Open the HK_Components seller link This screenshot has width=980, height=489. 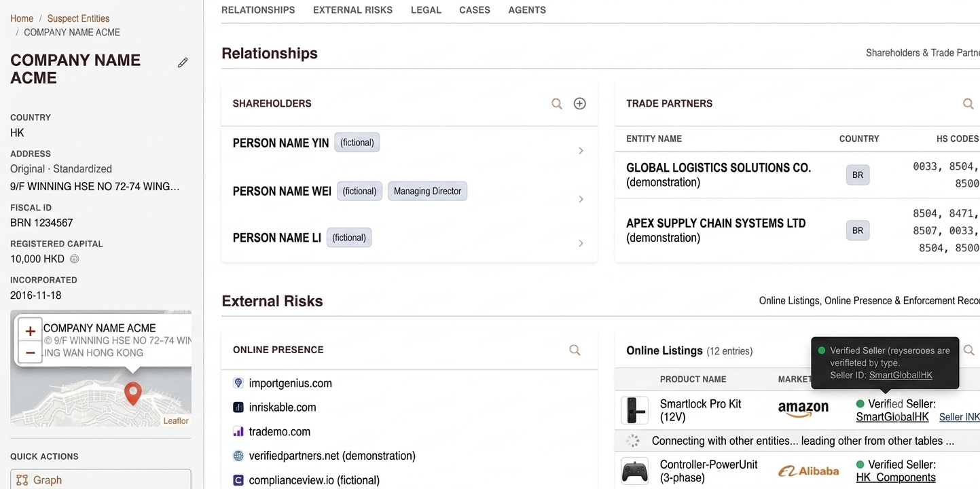[x=896, y=477]
